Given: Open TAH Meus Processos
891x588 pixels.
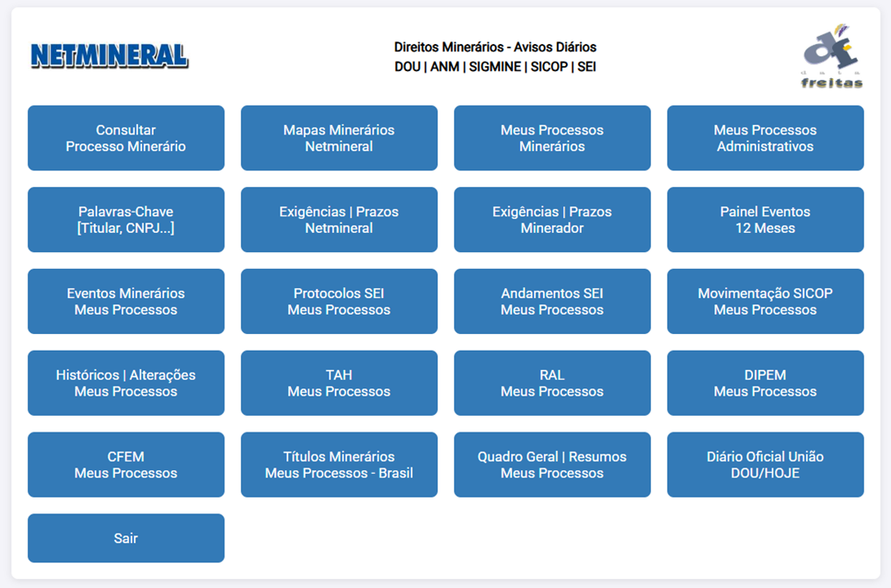Looking at the screenshot, I should click(x=339, y=383).
